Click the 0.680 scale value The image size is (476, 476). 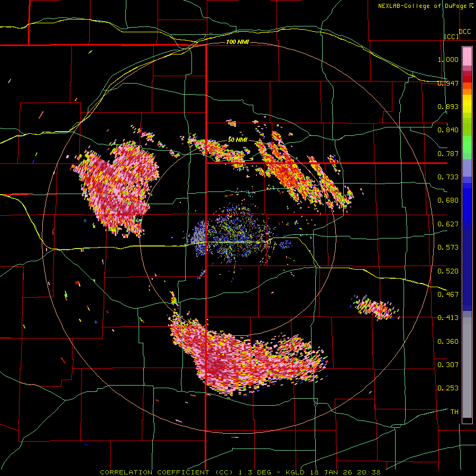point(448,200)
